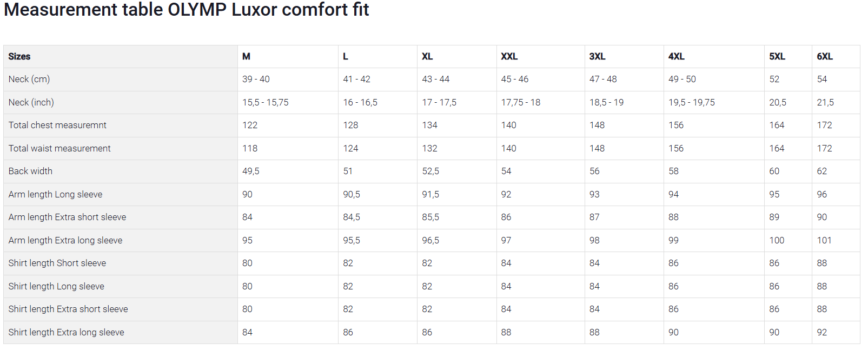Click the '20,5' neck inch cell under 5XL

[x=777, y=102]
